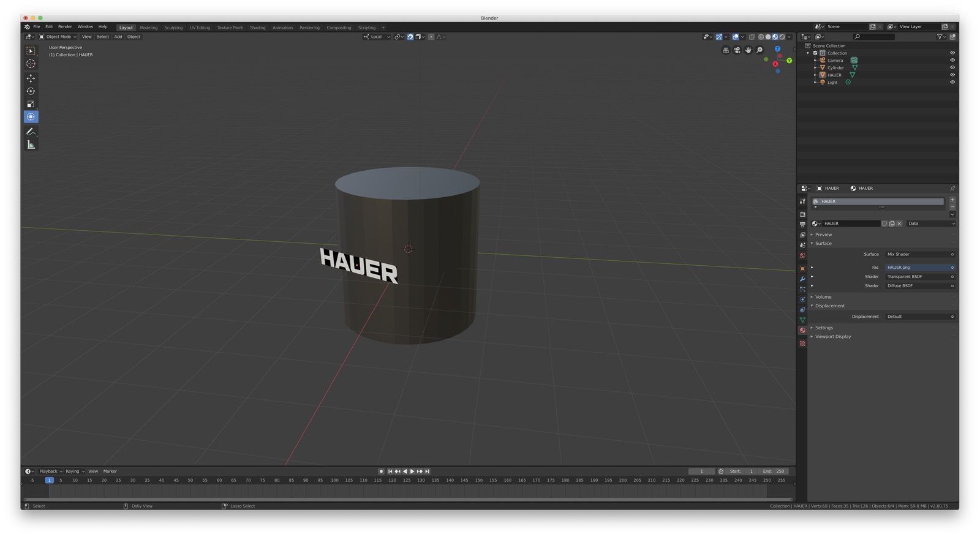Expand the Cylinder tree item
Viewport: 980px width, 537px height.
[815, 67]
